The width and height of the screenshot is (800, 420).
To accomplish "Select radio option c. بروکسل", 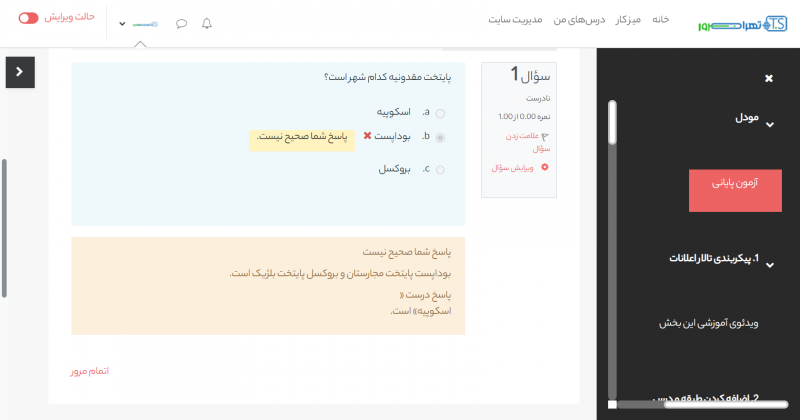I will point(440,170).
